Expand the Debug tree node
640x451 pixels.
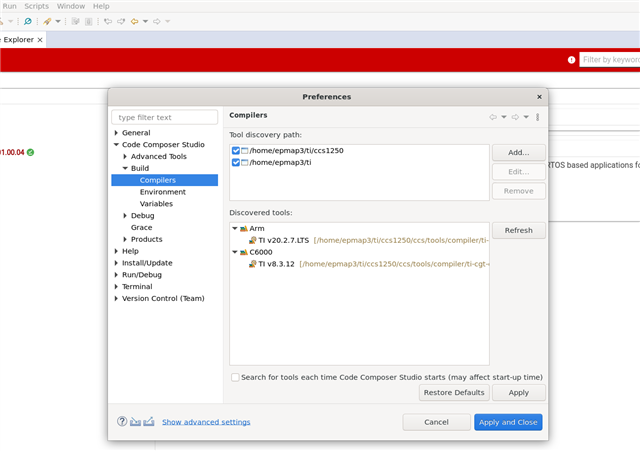tap(125, 216)
